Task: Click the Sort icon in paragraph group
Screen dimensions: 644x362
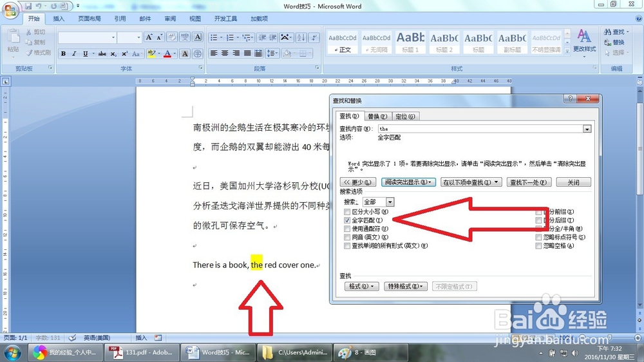Action: (x=301, y=38)
